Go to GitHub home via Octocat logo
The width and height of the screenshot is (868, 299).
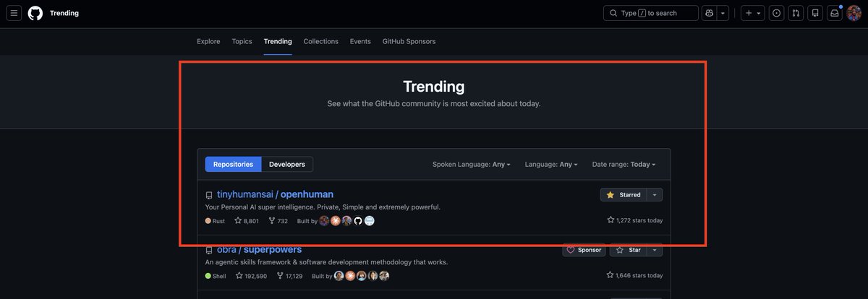[35, 13]
